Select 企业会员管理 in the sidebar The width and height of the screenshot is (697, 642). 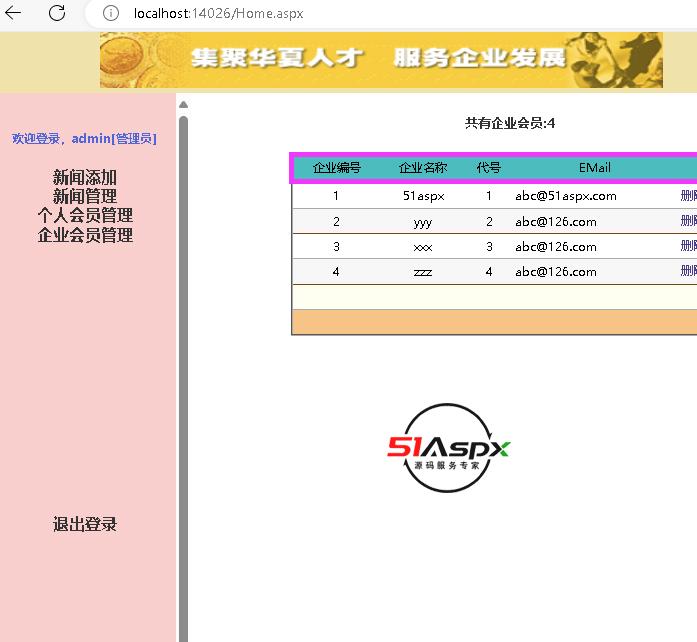[85, 235]
